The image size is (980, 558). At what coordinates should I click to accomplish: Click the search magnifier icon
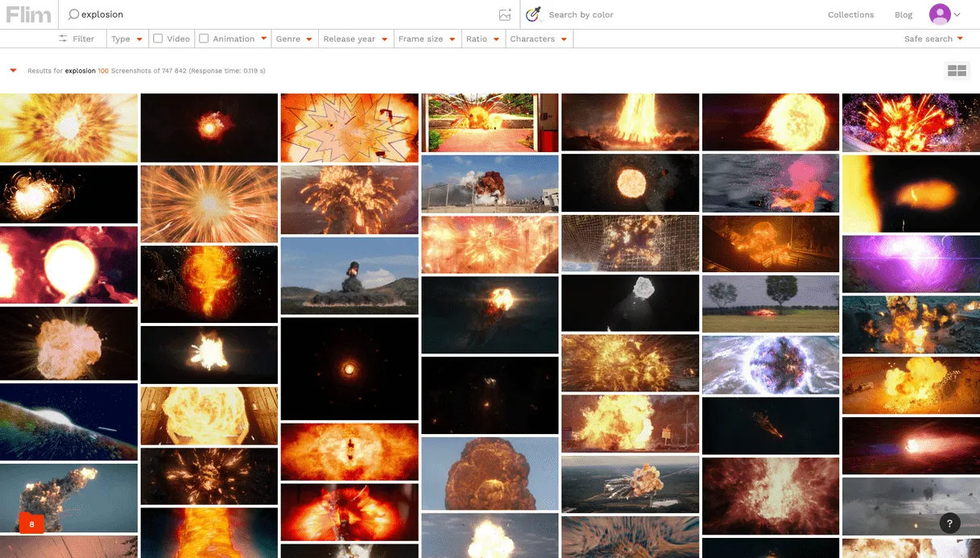point(73,14)
